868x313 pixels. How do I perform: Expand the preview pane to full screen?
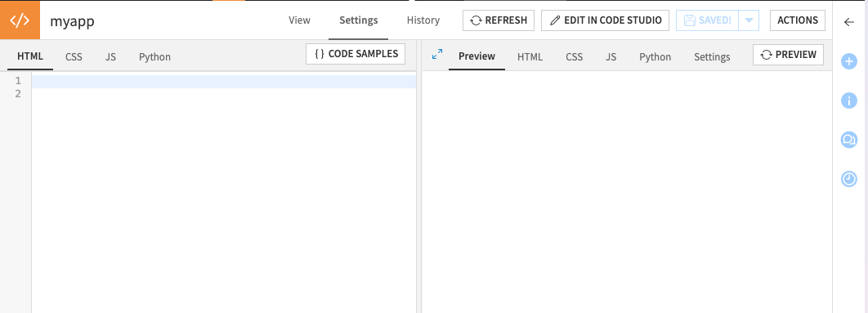(x=437, y=54)
